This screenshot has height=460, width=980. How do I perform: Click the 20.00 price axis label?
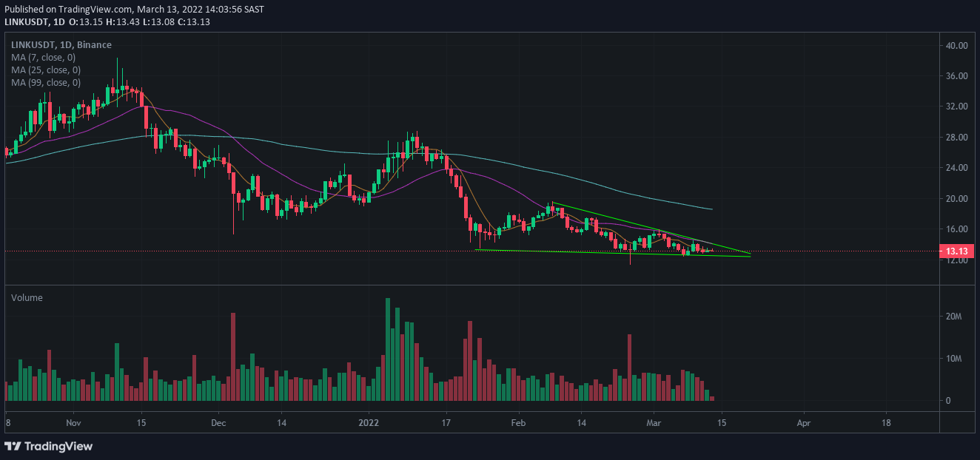point(957,199)
